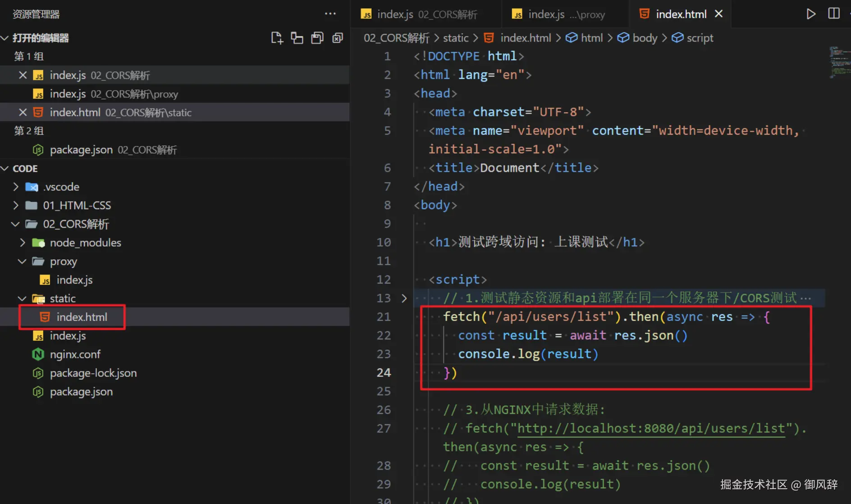The width and height of the screenshot is (851, 504).
Task: Click the node_modules folder icon
Action: click(x=38, y=243)
